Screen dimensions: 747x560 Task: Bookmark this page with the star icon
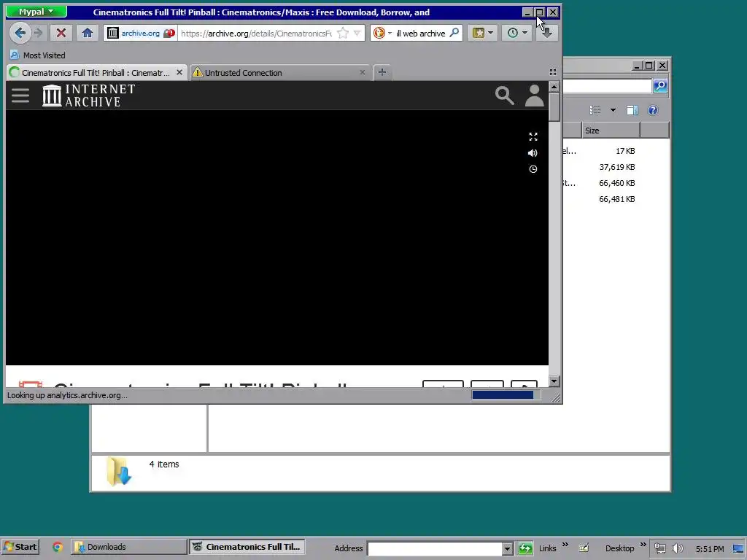coord(343,33)
